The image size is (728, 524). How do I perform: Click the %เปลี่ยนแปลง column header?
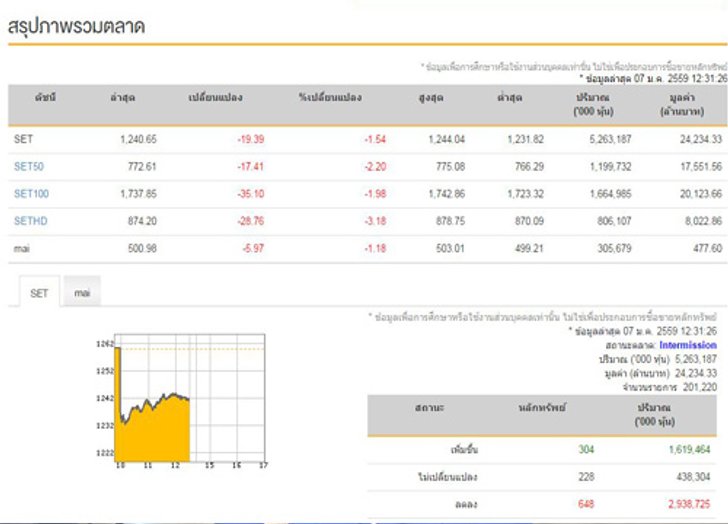click(x=330, y=98)
